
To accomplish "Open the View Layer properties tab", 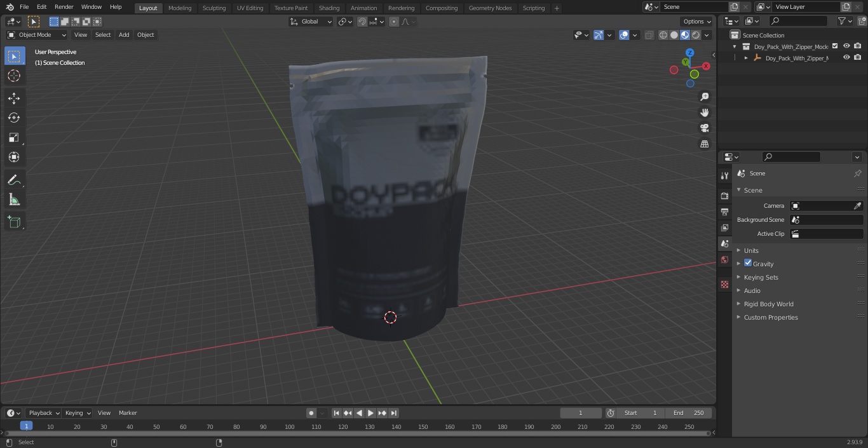I will 724,227.
